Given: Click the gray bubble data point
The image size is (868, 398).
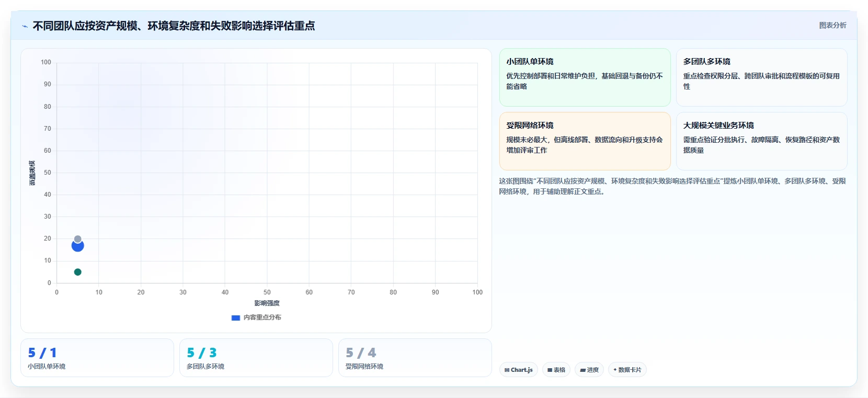Looking at the screenshot, I should [77, 239].
